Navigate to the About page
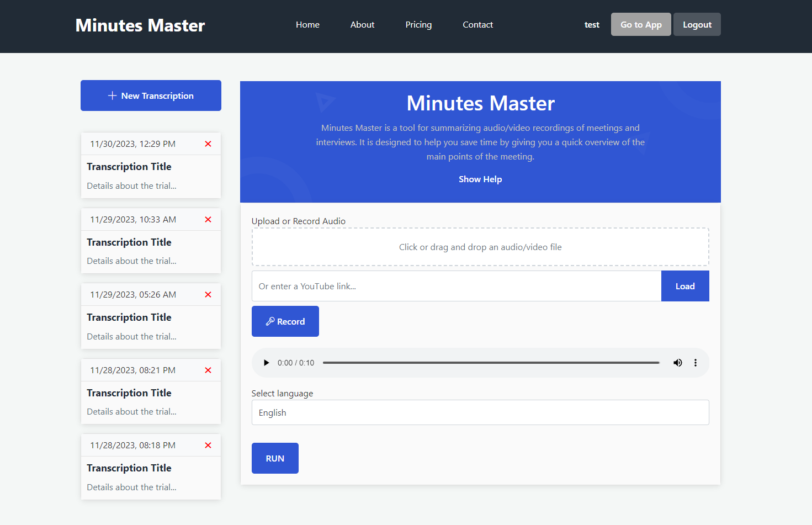Image resolution: width=812 pixels, height=525 pixels. 362,25
